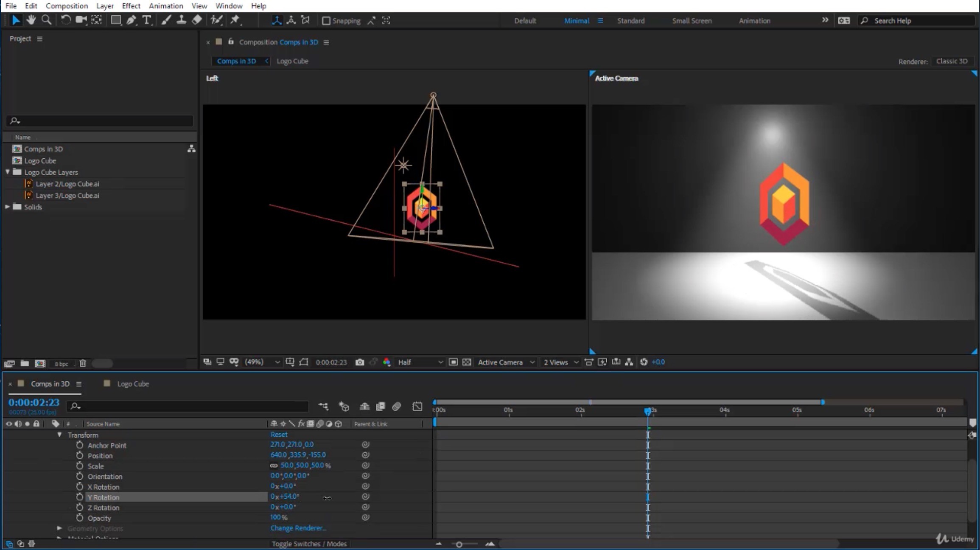
Task: Open the 2 Views layout dropdown
Action: [561, 362]
